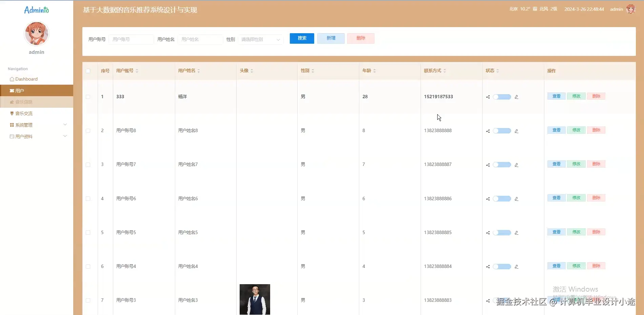The height and width of the screenshot is (315, 644).
Task: Focus the 用户账号 search input field
Action: point(131,39)
